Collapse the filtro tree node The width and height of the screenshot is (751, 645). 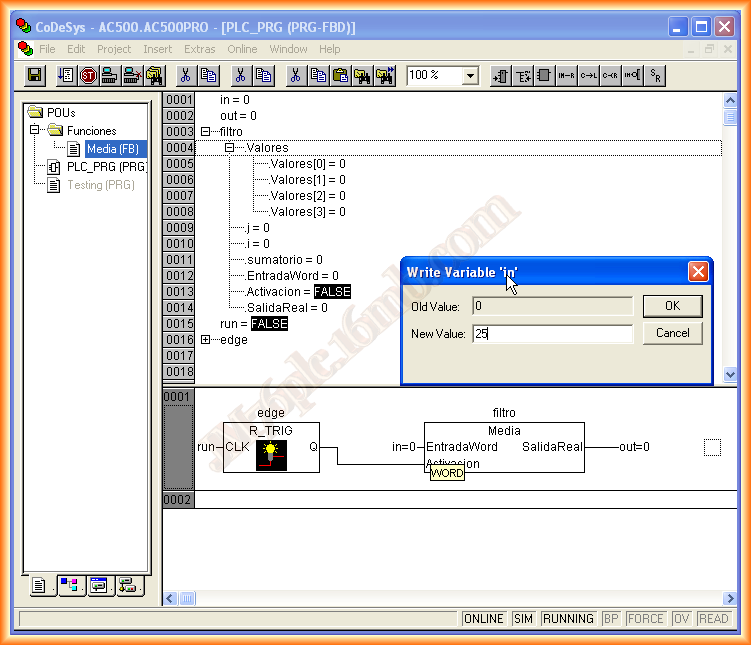click(206, 132)
